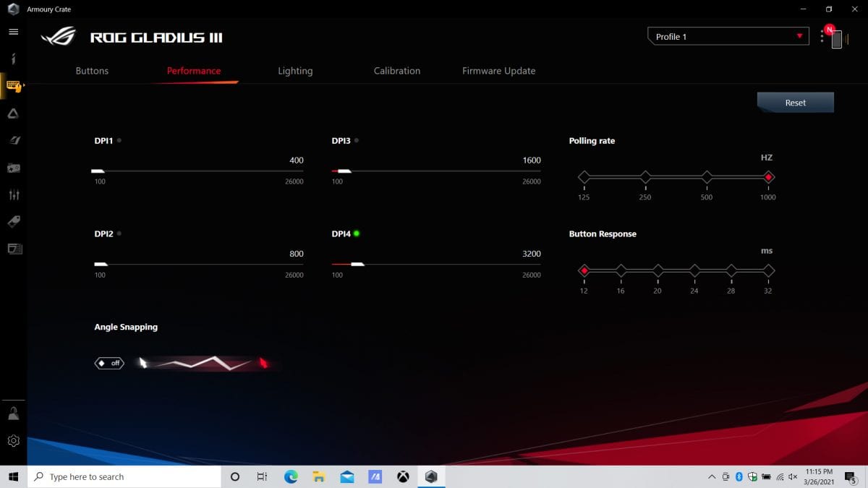Open Scenario Profiles sliders icon in the sidebar

click(x=13, y=194)
